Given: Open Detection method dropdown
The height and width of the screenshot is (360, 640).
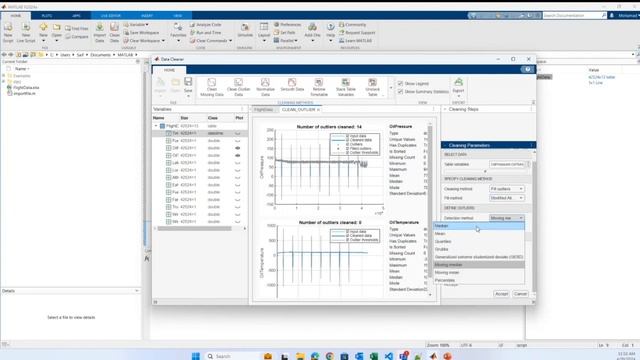Looking at the screenshot, I should pos(507,218).
